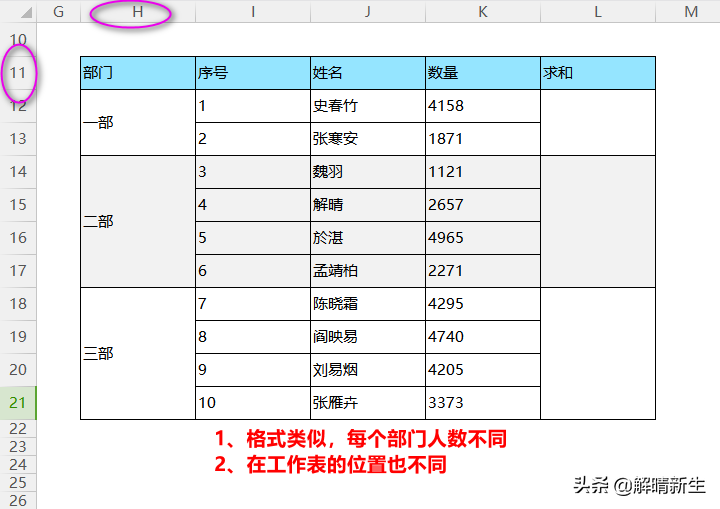The height and width of the screenshot is (509, 720).
Task: Click quantity cell 3373
Action: point(483,403)
